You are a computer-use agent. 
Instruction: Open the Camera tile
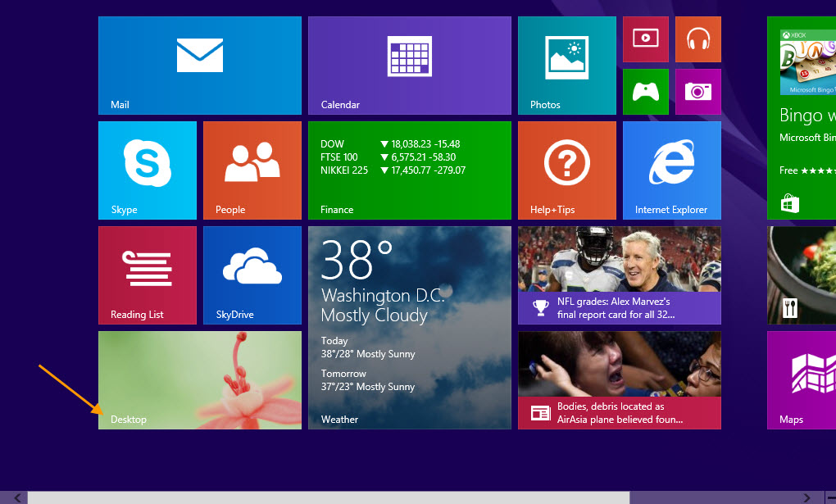(698, 92)
